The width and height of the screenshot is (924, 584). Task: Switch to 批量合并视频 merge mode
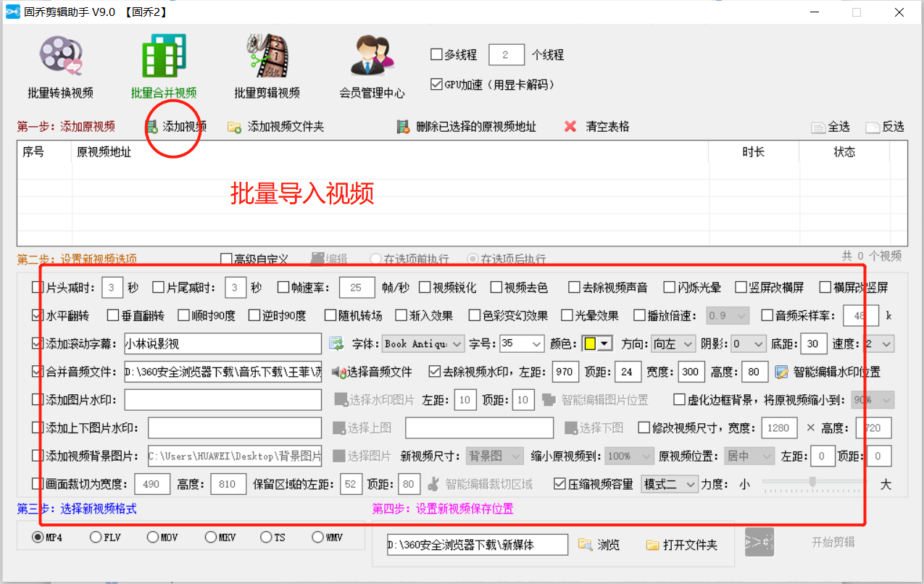163,65
